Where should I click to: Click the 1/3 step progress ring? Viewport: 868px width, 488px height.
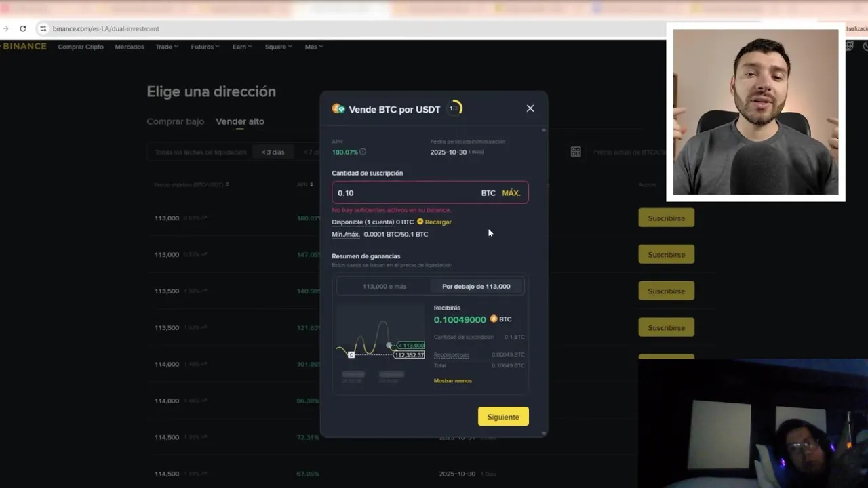(454, 108)
